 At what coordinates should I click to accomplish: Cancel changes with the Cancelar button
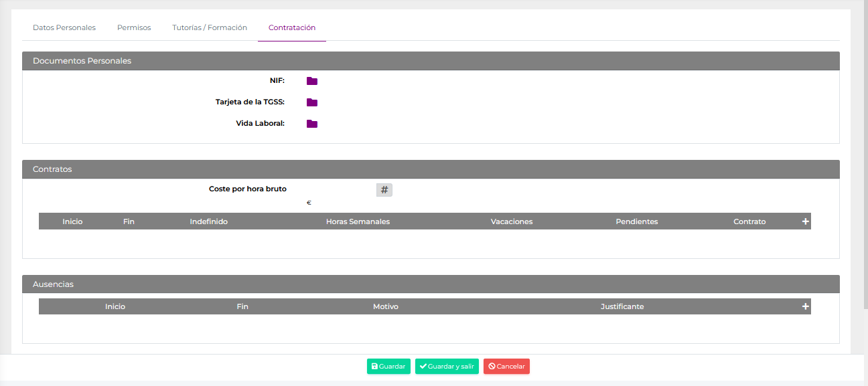point(506,367)
